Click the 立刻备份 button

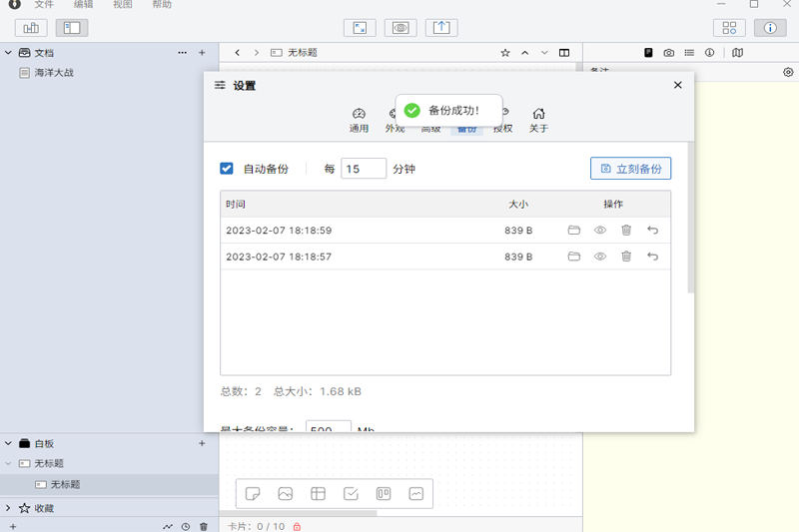(630, 169)
